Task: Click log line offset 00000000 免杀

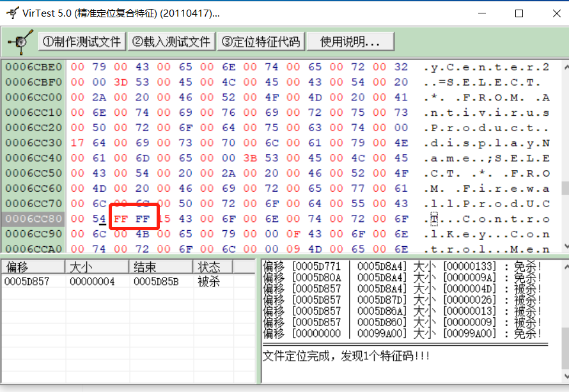Action: pos(402,334)
